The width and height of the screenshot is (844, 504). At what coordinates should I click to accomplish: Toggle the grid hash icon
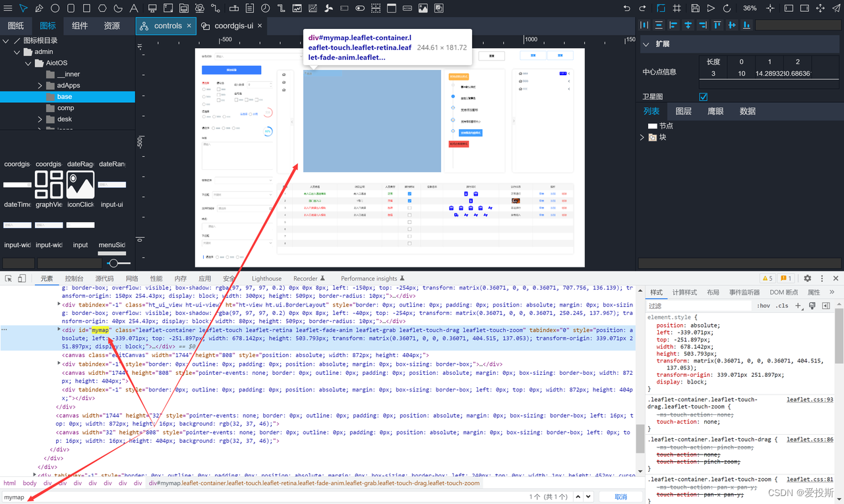coord(677,9)
